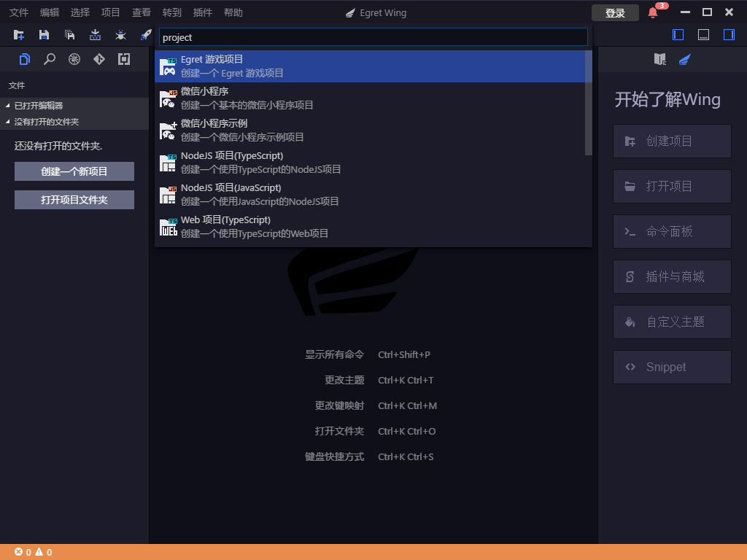Screen dimensions: 747x560
Task: Toggle the right sidebar layout
Action: click(x=729, y=35)
